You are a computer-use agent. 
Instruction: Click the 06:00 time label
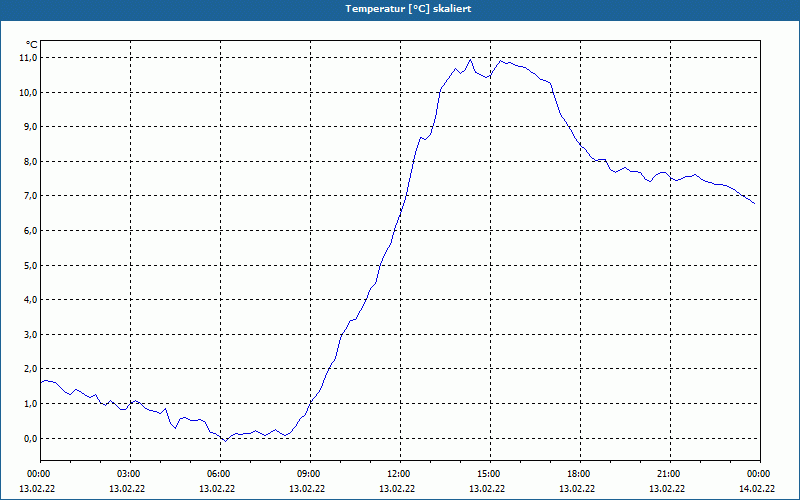tap(217, 474)
